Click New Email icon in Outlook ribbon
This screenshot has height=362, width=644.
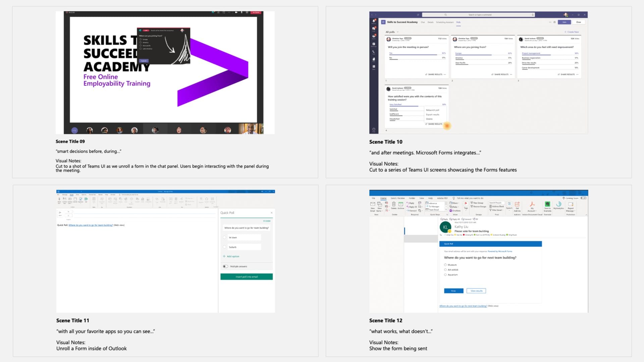[x=373, y=204]
